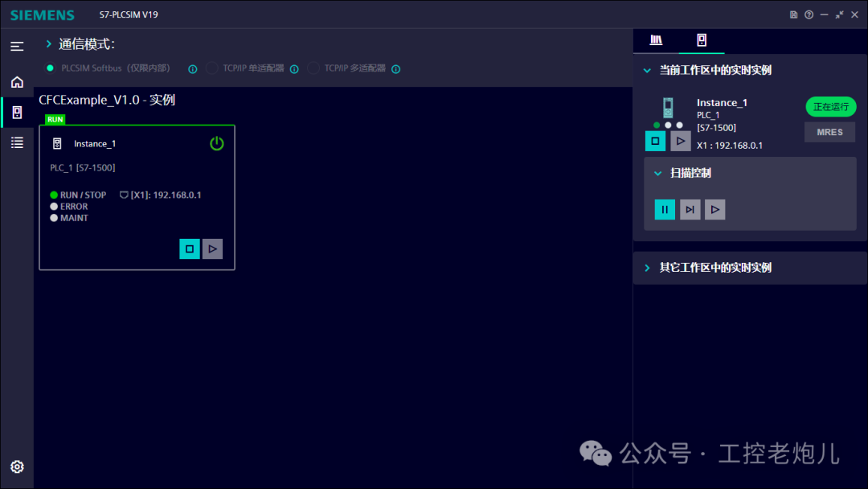Open help from the title bar question mark
868x489 pixels.
(x=809, y=15)
